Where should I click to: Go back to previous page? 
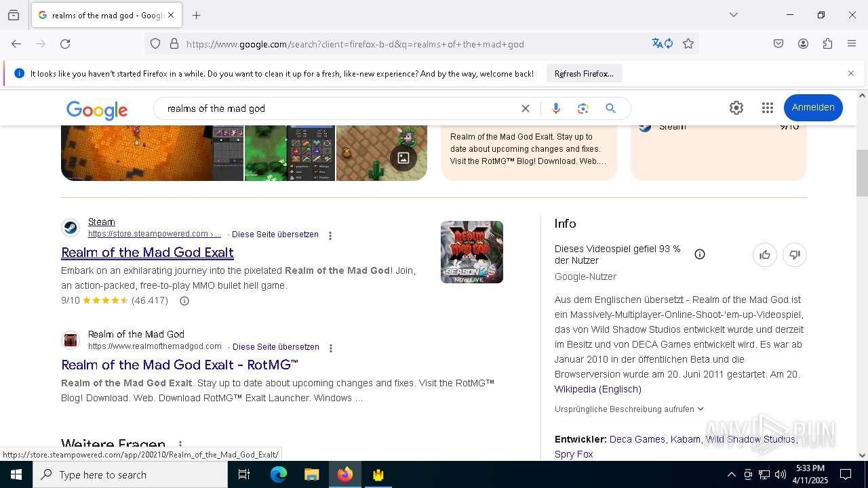point(16,43)
